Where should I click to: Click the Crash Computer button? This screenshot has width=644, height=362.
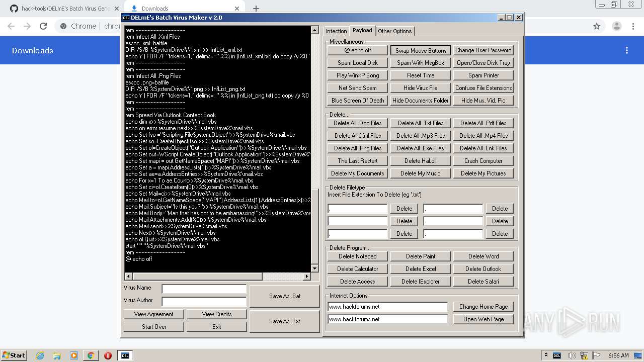pos(484,161)
